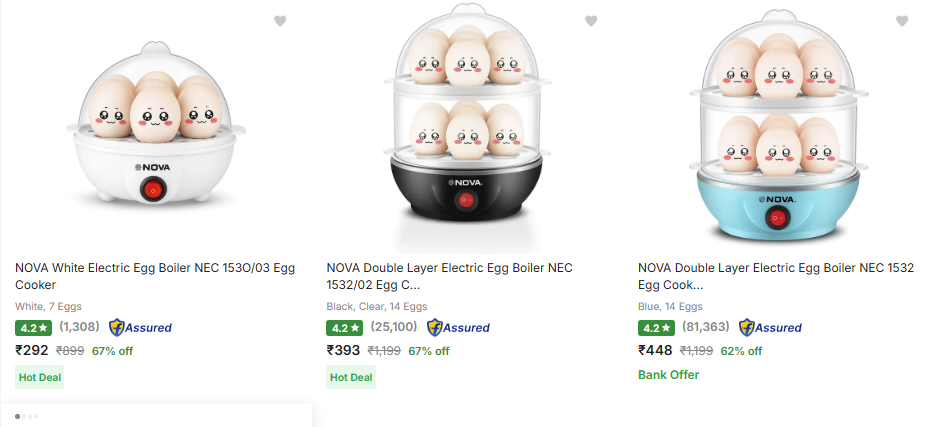Click the ₹448 price on blue boiler
Viewport: 938px width, 427px height.
655,350
